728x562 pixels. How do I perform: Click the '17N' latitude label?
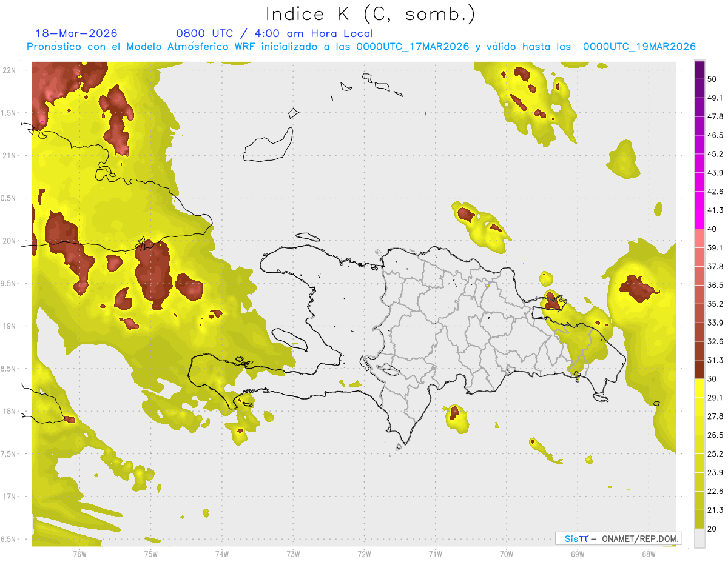coord(10,497)
